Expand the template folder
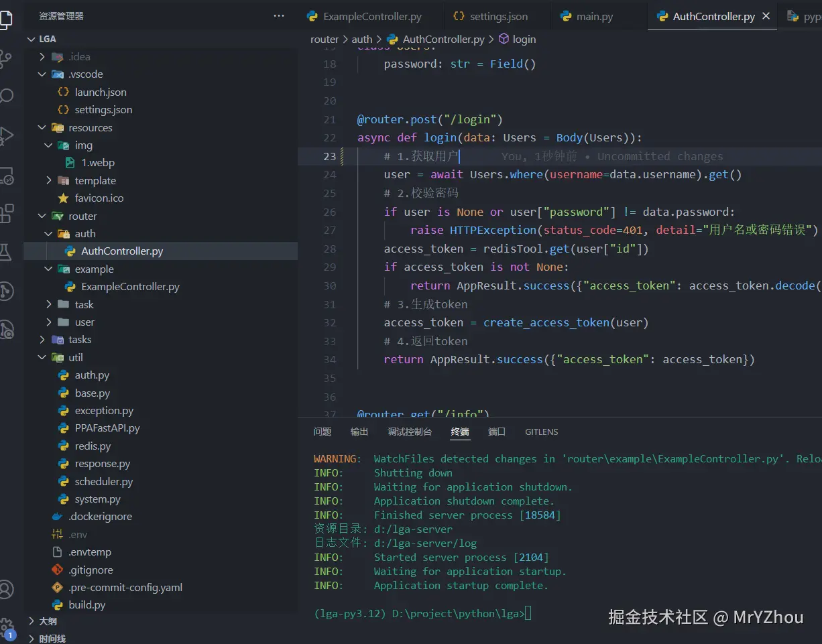The width and height of the screenshot is (822, 644). pyautogui.click(x=49, y=180)
